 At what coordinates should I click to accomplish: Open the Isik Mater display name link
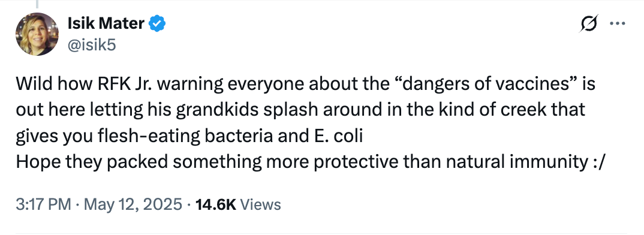pos(106,23)
